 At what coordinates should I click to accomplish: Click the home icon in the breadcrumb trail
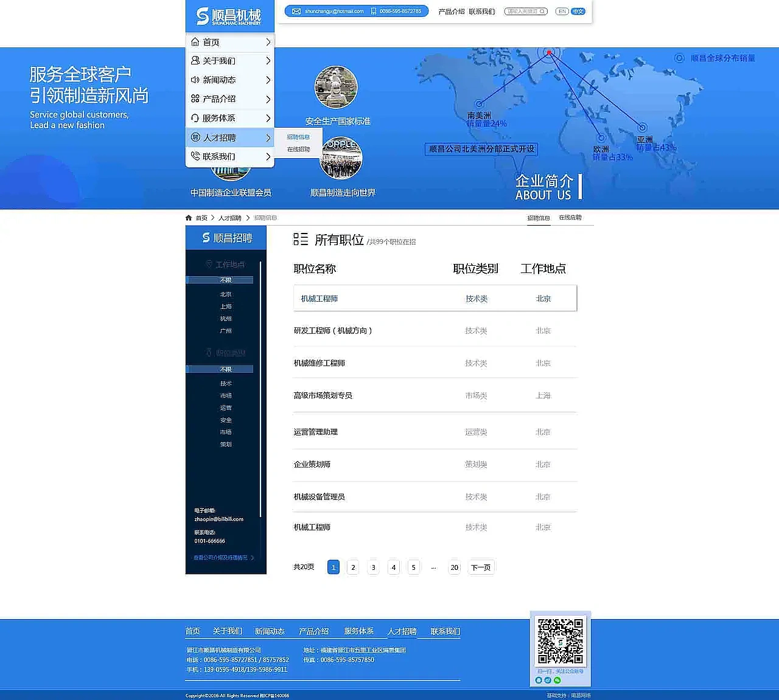click(x=189, y=217)
